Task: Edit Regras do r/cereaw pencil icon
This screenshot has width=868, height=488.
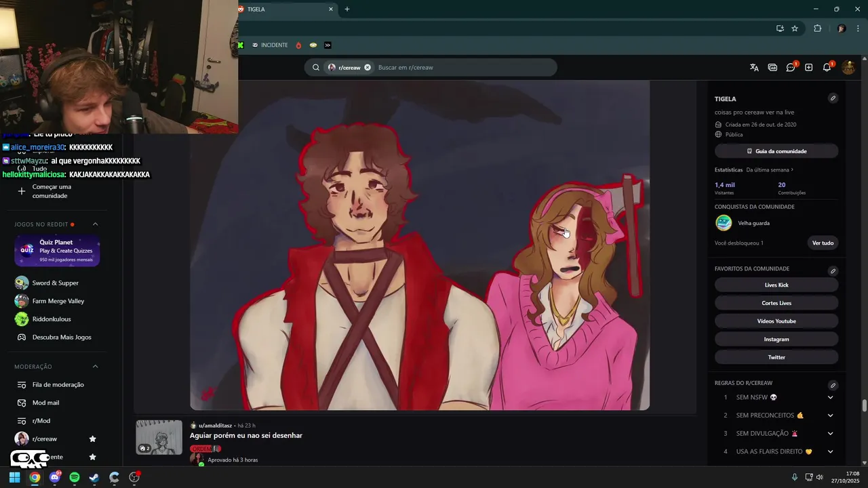Action: pos(833,385)
